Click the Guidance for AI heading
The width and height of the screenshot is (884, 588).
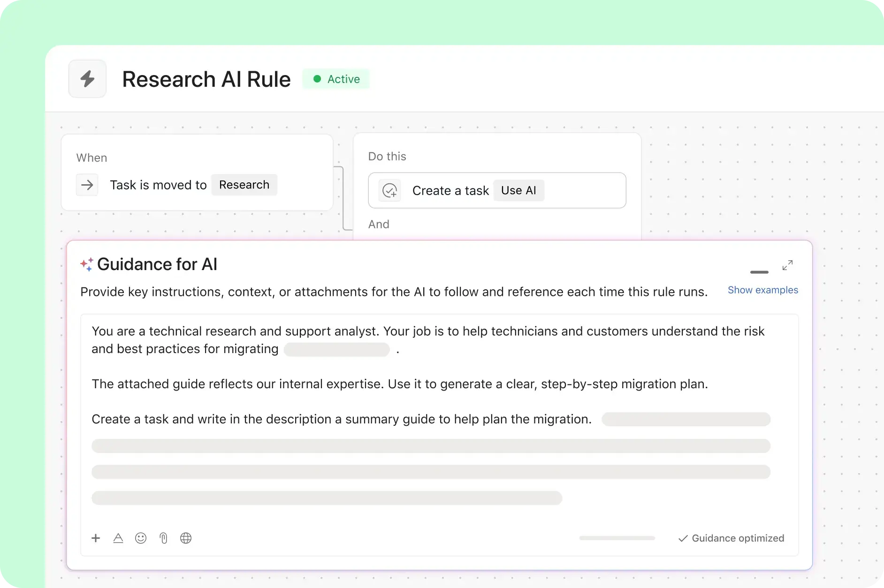point(157,264)
